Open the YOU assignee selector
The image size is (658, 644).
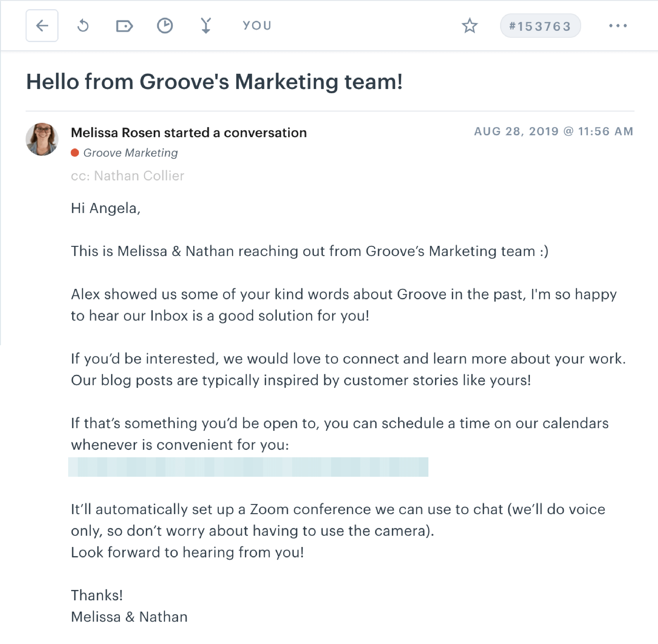pyautogui.click(x=257, y=25)
